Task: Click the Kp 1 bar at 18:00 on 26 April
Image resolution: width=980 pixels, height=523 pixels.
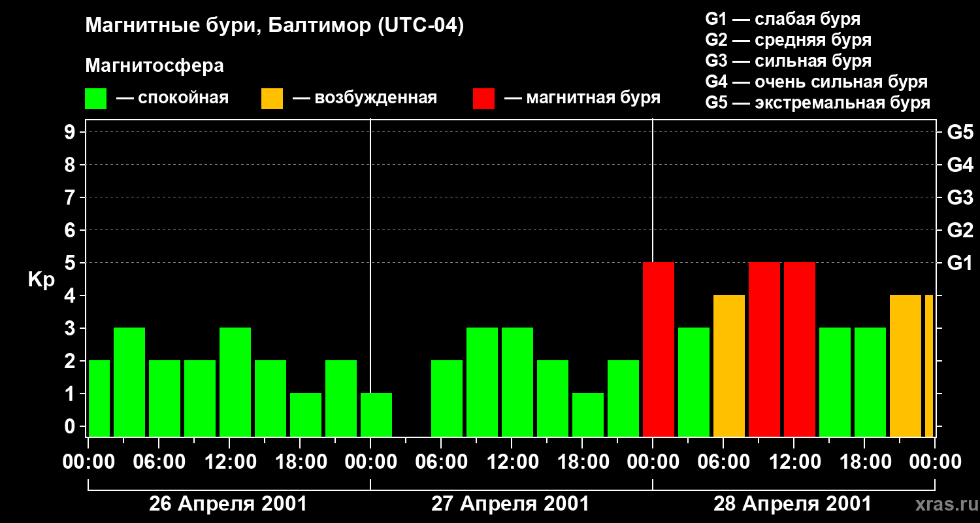Action: [306, 415]
